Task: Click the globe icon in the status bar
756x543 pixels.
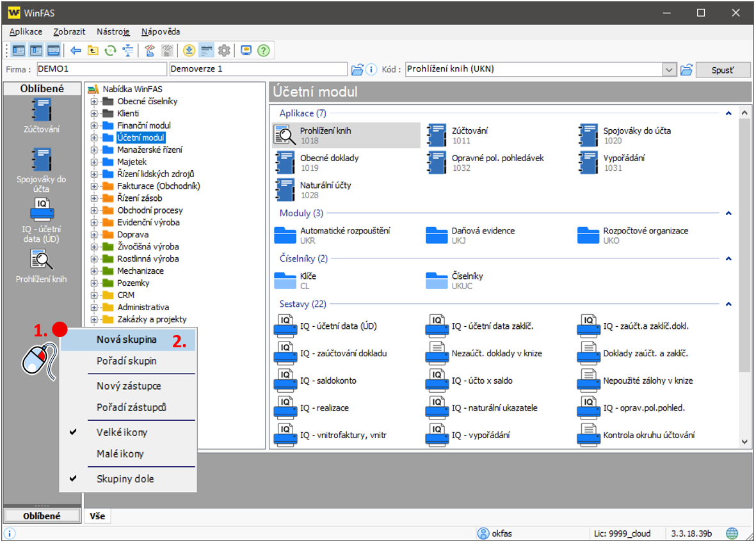Action: point(732,533)
